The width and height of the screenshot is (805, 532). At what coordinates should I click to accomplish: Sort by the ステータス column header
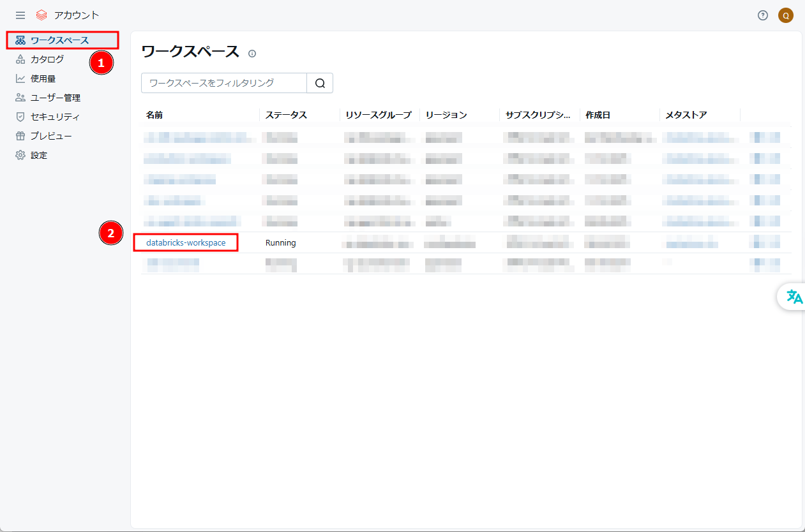286,115
